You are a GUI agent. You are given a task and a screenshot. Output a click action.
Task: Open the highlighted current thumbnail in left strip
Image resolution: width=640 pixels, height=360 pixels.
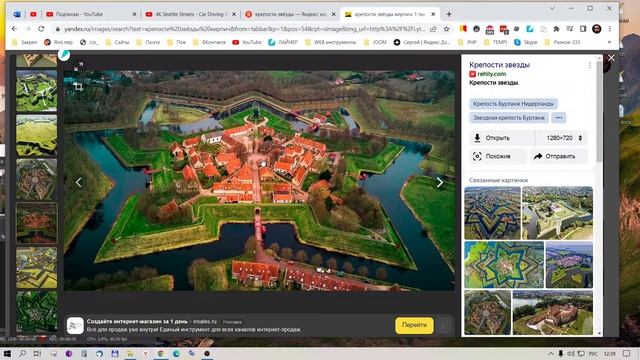pyautogui.click(x=36, y=223)
